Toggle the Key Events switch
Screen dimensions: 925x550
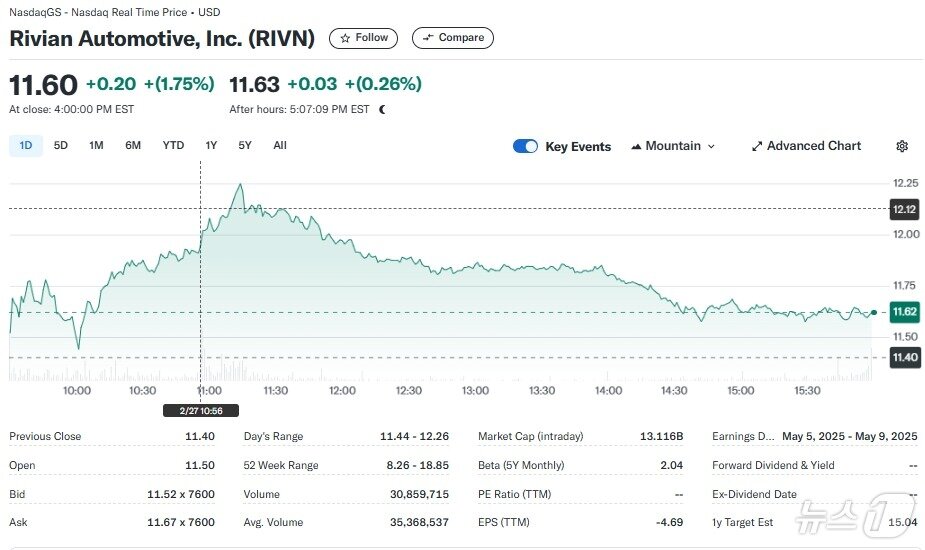pos(525,146)
